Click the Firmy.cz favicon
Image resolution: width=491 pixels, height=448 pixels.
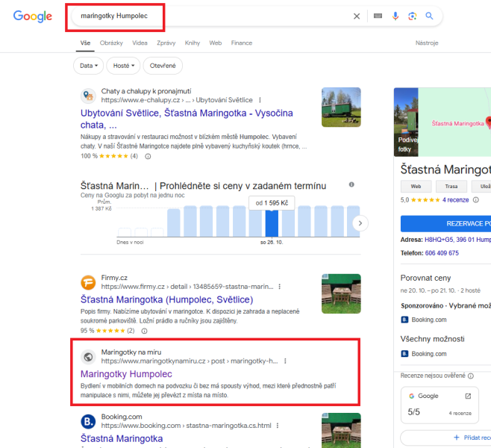tap(88, 282)
